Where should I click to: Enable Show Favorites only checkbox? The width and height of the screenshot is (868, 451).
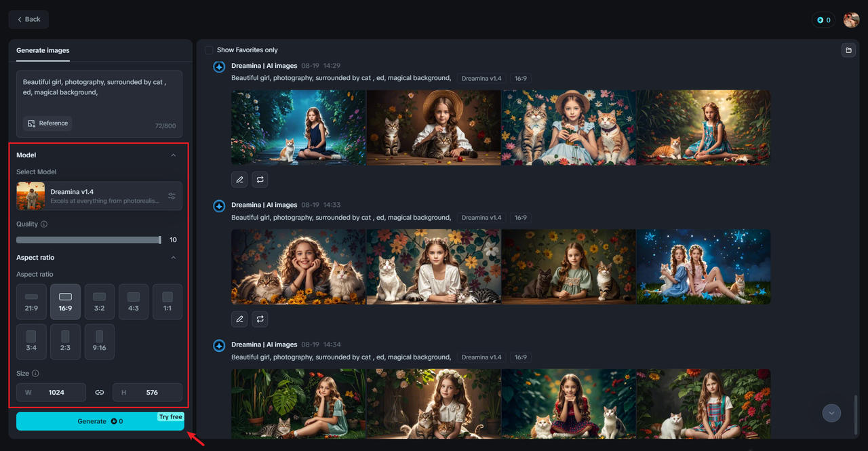pyautogui.click(x=209, y=50)
